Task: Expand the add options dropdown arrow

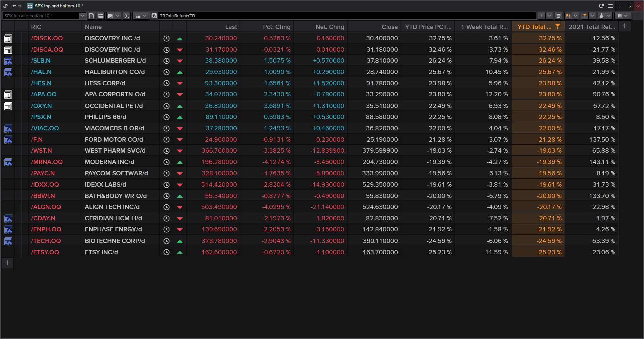Action: click(549, 16)
